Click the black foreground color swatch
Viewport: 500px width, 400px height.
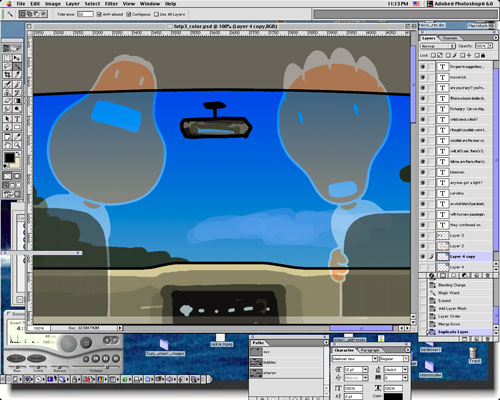coord(9,157)
